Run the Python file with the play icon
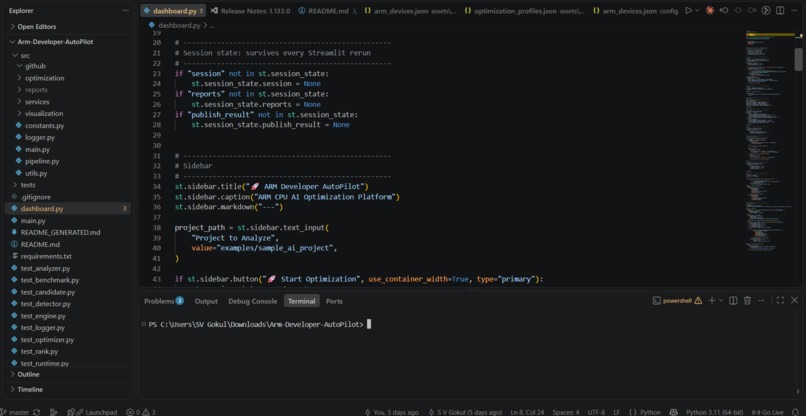 [688, 10]
